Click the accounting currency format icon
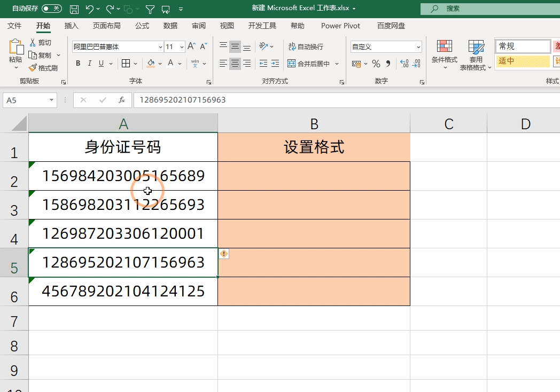Screen dimensions: 560x392 (x=356, y=64)
